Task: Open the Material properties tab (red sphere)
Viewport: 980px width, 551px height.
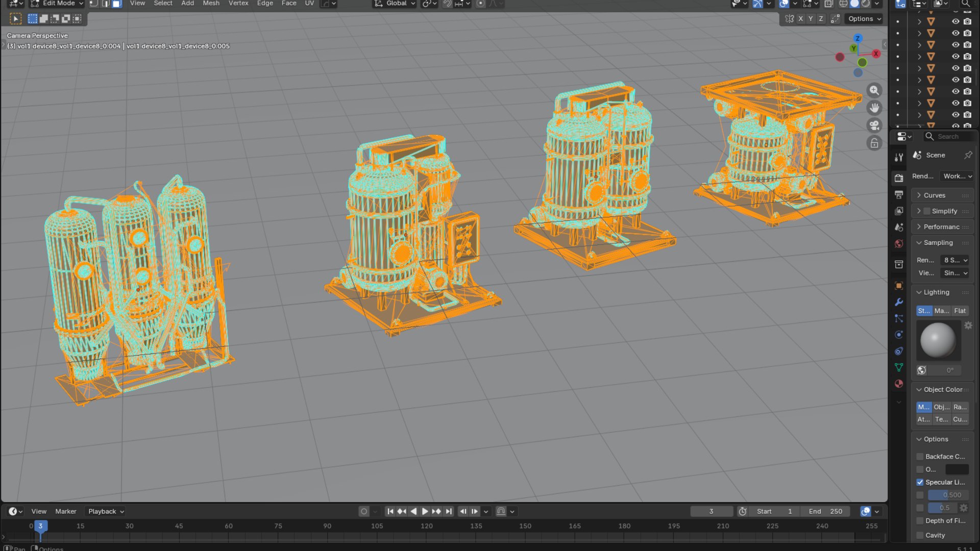Action: tap(899, 384)
